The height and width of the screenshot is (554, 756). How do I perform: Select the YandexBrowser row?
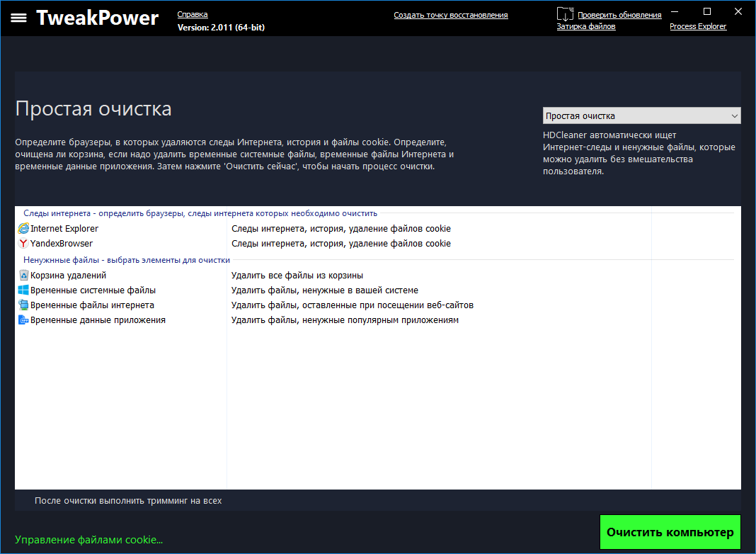377,243
